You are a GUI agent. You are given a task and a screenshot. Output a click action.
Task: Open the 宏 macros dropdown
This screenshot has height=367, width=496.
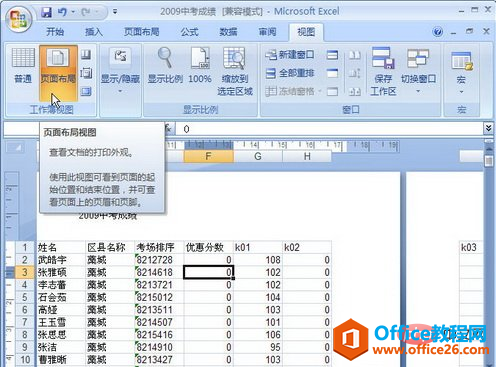pyautogui.click(x=461, y=73)
